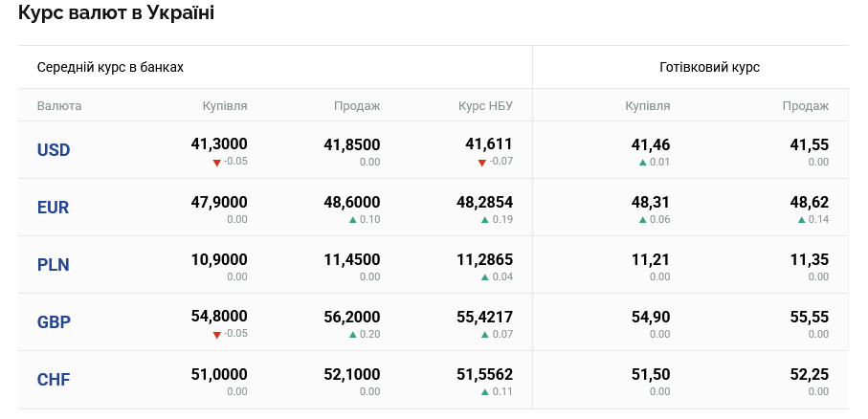Image resolution: width=868 pixels, height=419 pixels.
Task: Click green up arrow under CHF NBU rate
Action: pyautogui.click(x=485, y=392)
